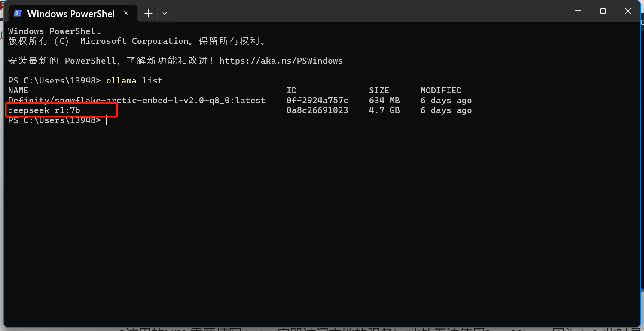Click the 'ollama list' command text
Screen dimensions: 644x331
pyautogui.click(x=134, y=80)
